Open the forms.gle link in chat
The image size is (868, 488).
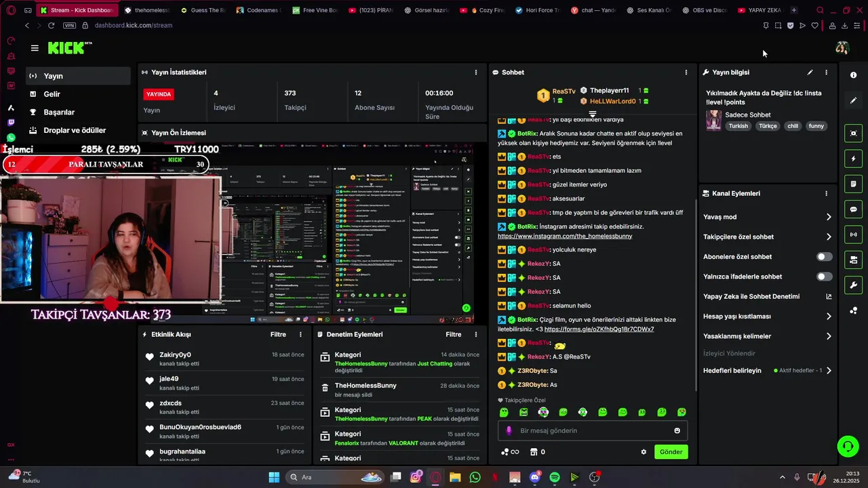pos(599,329)
